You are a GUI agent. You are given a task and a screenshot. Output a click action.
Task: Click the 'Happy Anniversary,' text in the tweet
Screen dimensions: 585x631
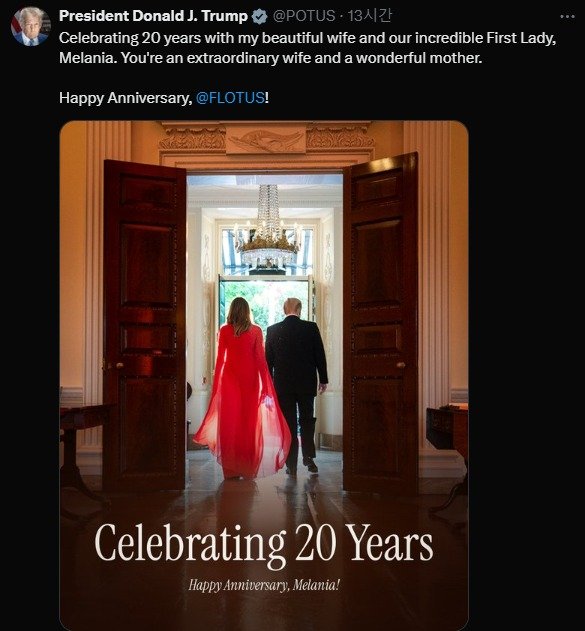[x=126, y=98]
